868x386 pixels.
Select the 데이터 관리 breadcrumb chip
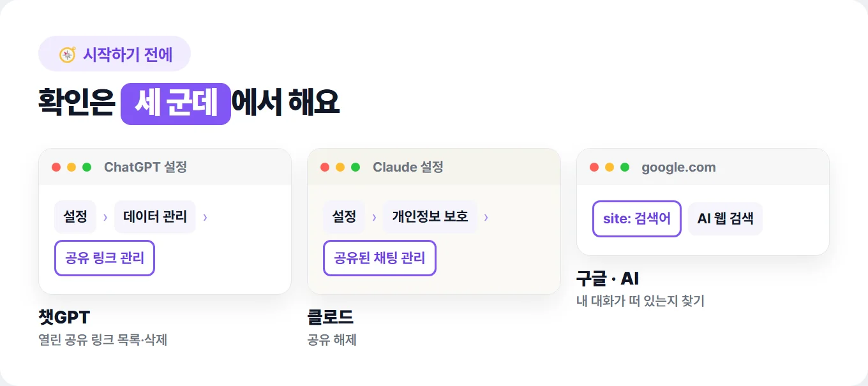pyautogui.click(x=155, y=217)
